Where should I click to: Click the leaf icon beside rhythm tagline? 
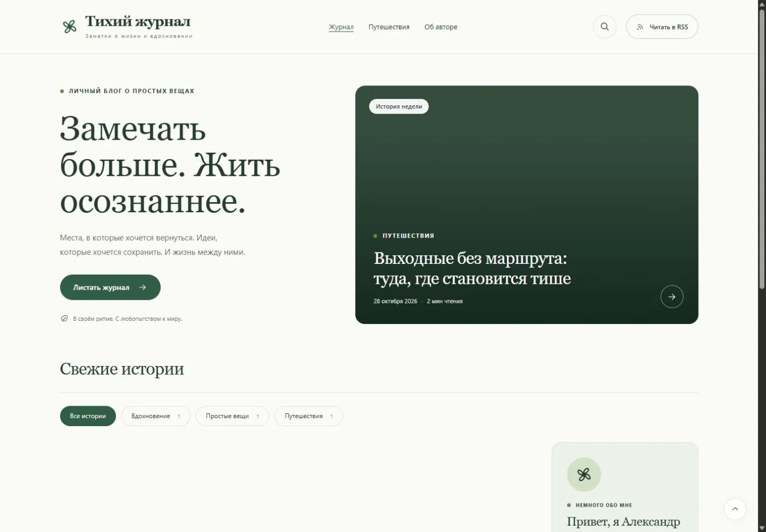(x=65, y=319)
